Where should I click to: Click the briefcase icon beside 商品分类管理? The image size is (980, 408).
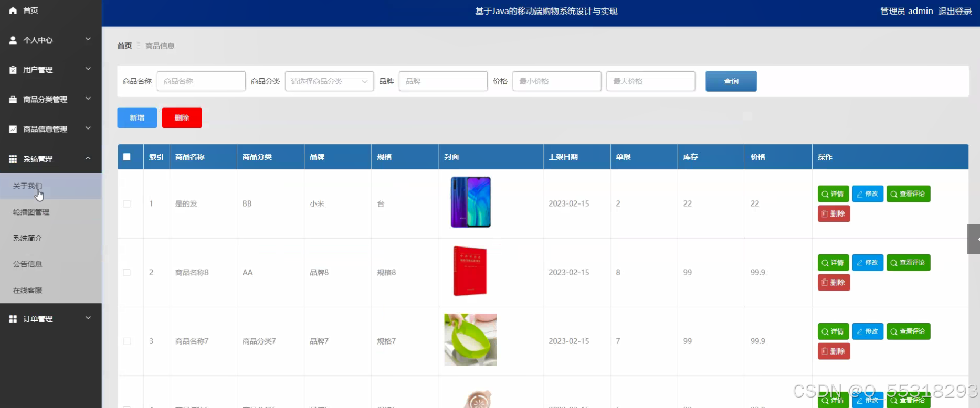pyautogui.click(x=13, y=100)
